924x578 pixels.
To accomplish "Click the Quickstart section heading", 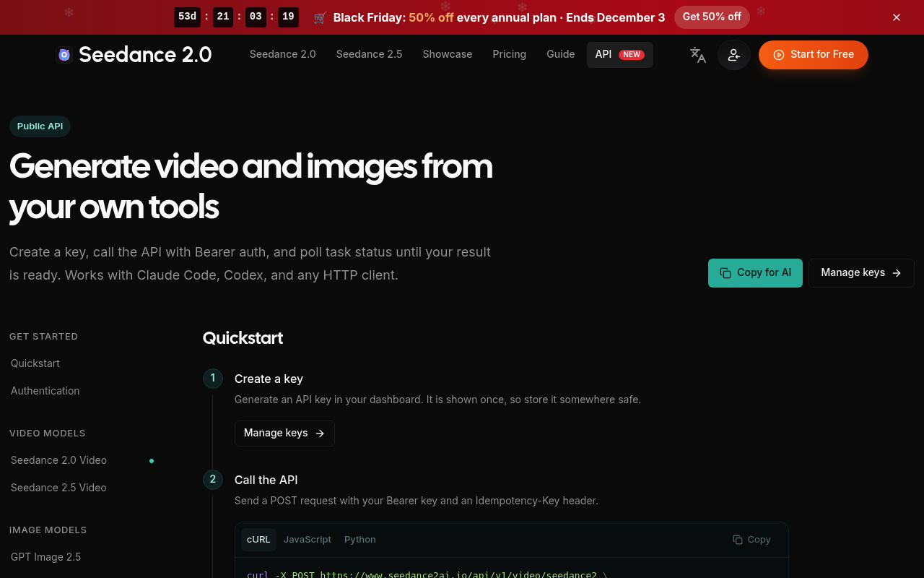I will 243,338.
